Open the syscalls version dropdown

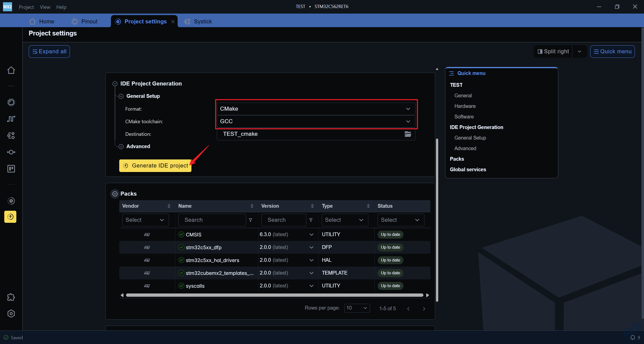click(x=311, y=286)
